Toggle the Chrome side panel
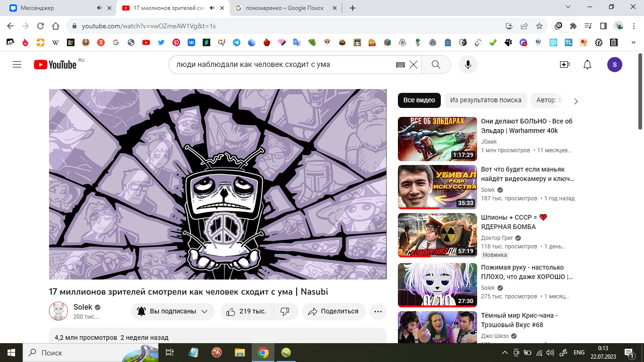The image size is (644, 362). pos(603,26)
